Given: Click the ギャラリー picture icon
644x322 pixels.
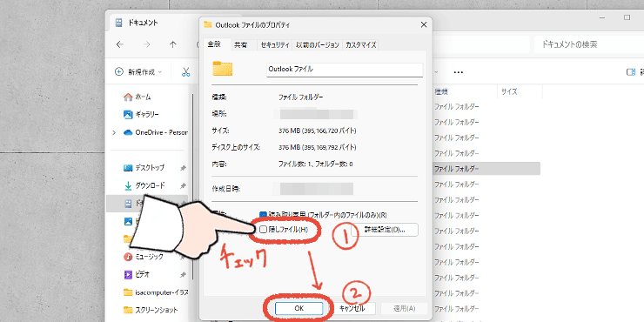Looking at the screenshot, I should [x=128, y=115].
